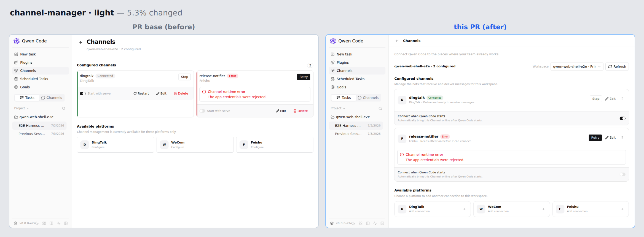Toggle dark theme moon icon, after panel
This screenshot has height=237, width=644.
pos(353,223)
